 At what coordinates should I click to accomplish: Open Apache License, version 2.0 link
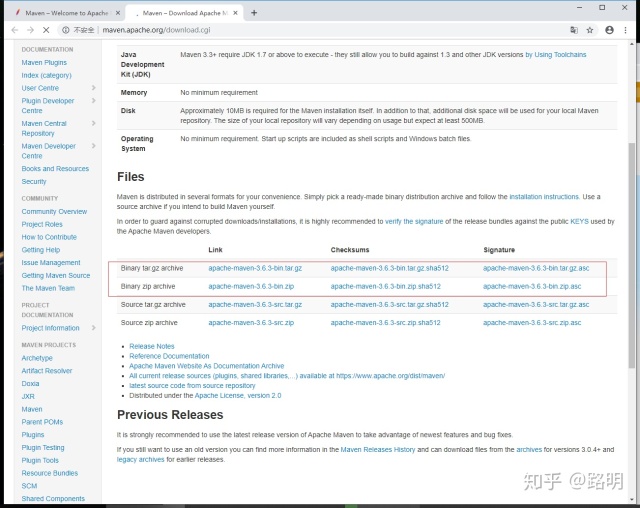(x=238, y=395)
